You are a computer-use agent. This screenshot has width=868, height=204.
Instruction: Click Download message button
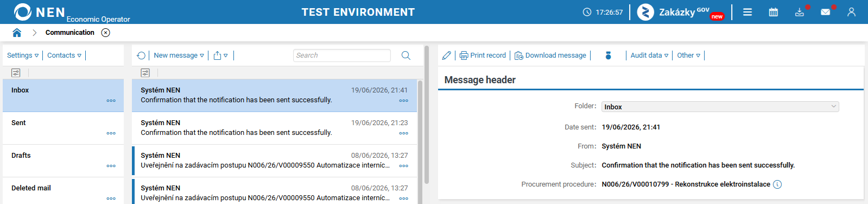550,55
